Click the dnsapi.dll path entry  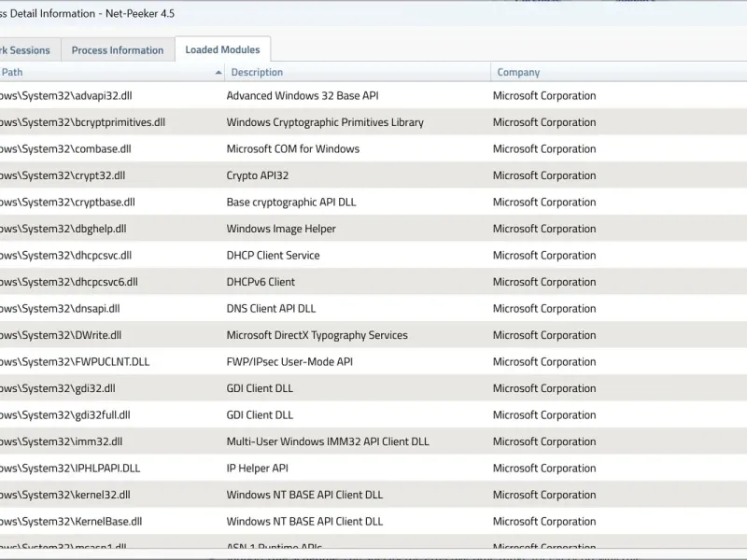pyautogui.click(x=60, y=309)
